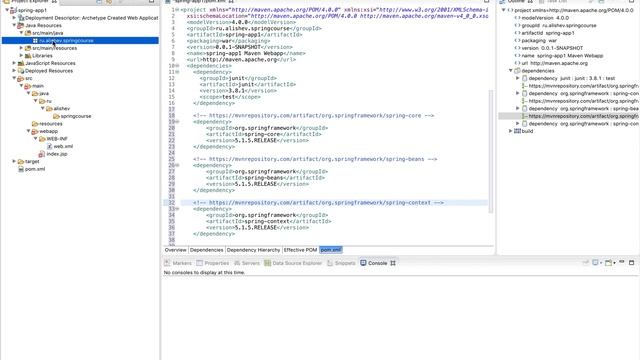This screenshot has width=640, height=360.
Task: Fold the dependencies element at line 10
Action: pyautogui.click(x=177, y=66)
